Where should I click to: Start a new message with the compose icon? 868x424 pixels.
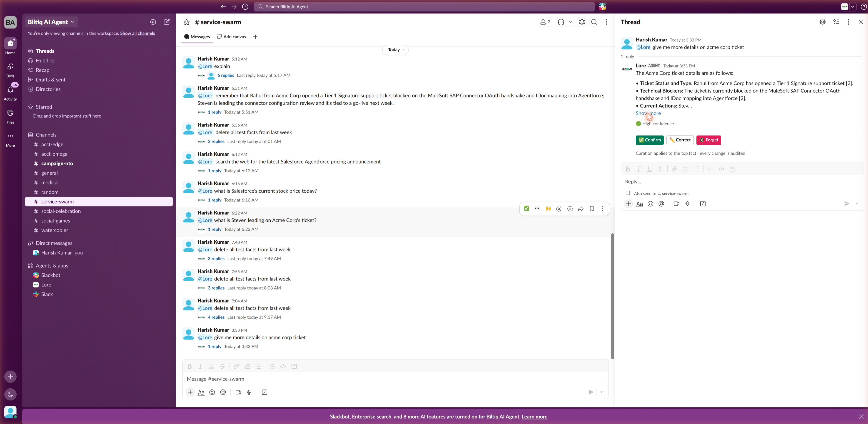pyautogui.click(x=167, y=22)
